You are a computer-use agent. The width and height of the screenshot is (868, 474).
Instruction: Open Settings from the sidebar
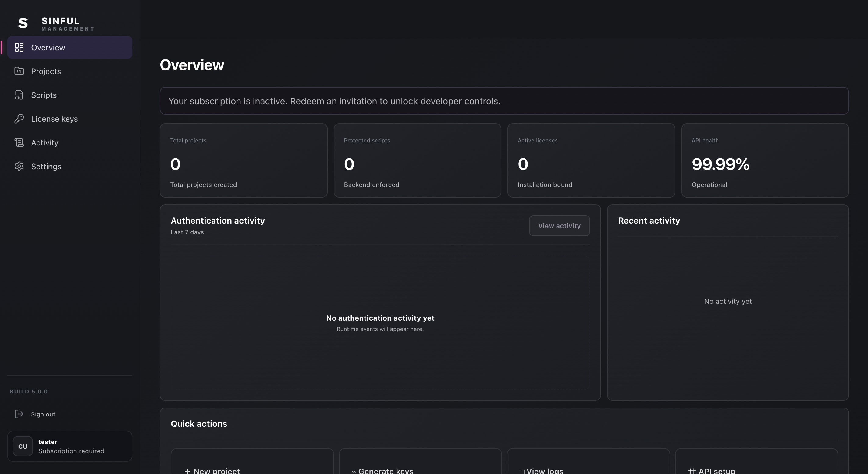70,166
